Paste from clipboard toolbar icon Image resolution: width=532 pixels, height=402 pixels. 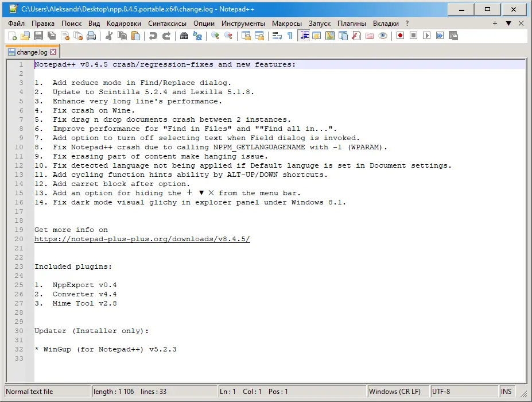(x=135, y=36)
